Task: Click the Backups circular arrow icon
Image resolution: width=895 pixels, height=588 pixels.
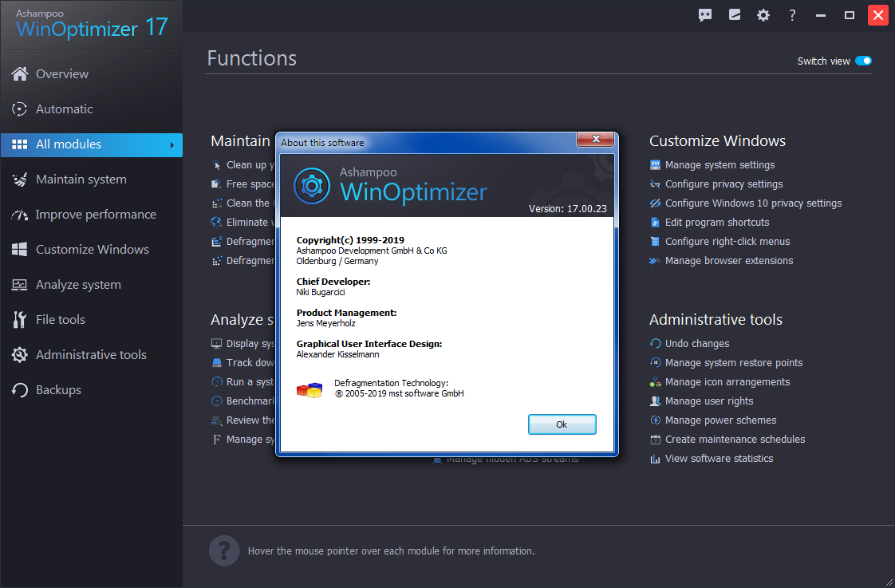Action: pyautogui.click(x=20, y=390)
